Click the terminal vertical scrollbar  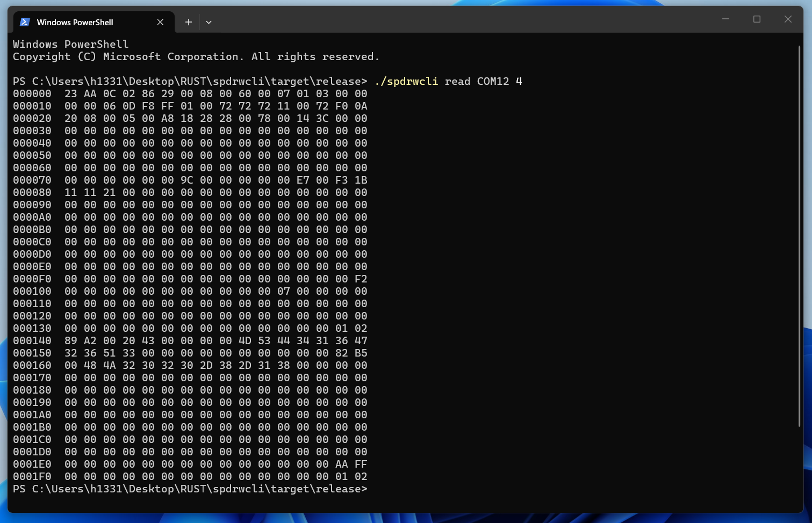pos(800,236)
